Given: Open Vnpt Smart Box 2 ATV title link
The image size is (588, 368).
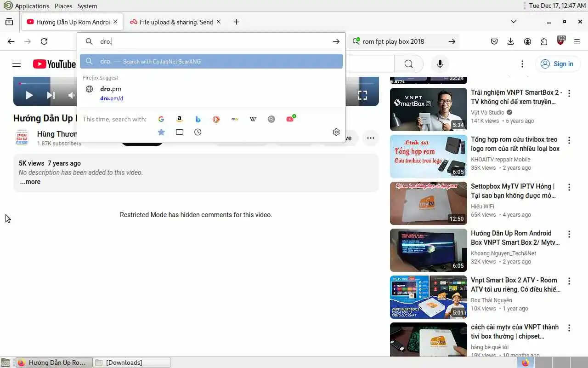Looking at the screenshot, I should (x=515, y=285).
